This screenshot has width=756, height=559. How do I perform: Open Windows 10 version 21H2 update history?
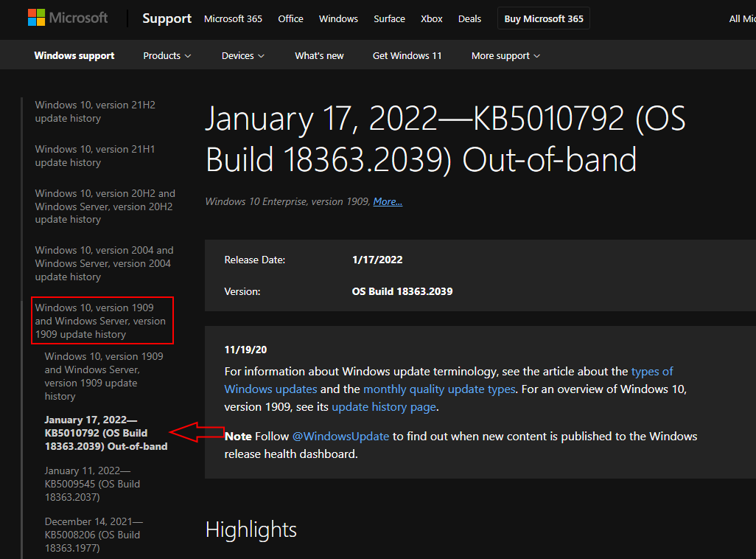click(x=95, y=111)
